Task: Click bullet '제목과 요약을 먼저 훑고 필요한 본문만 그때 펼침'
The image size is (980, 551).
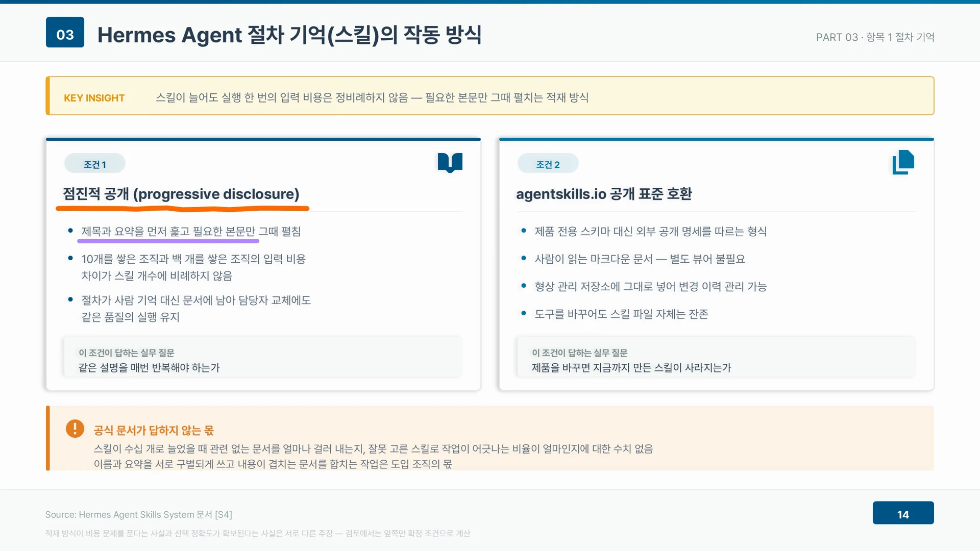Action: 191,231
